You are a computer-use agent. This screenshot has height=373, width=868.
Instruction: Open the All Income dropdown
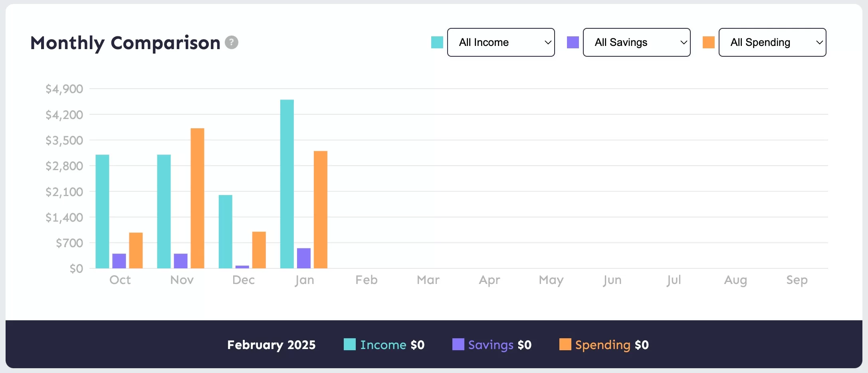coord(501,42)
